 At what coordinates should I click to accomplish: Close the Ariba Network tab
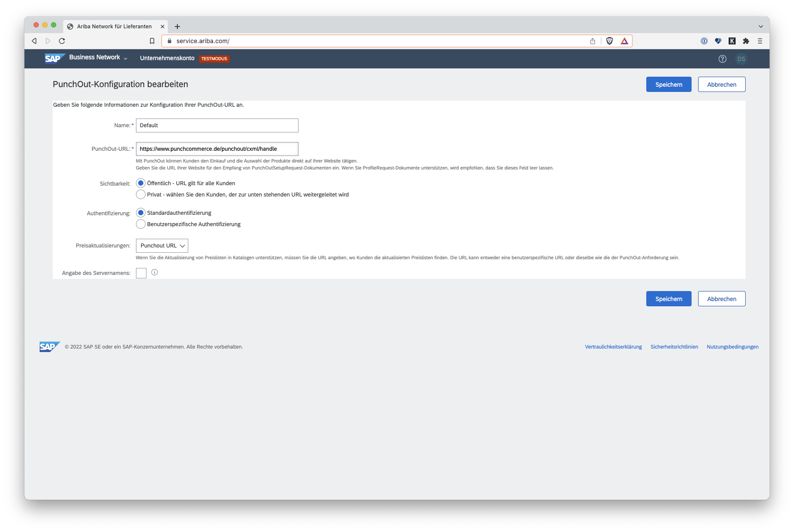(x=163, y=27)
